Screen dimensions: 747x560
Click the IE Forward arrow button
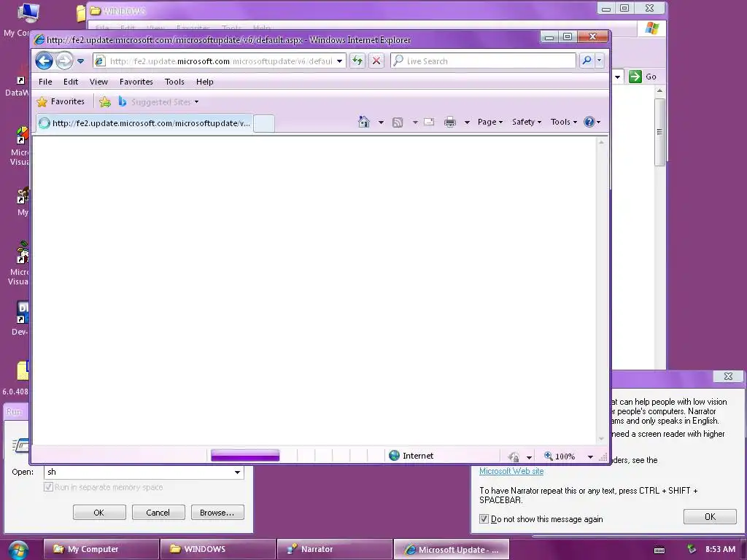[x=64, y=61]
